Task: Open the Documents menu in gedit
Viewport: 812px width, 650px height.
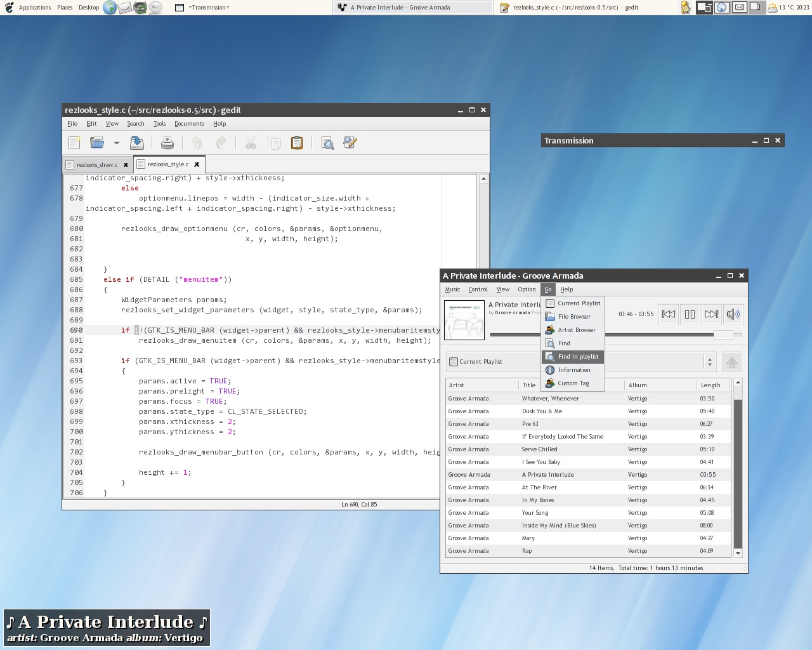Action: (x=190, y=124)
